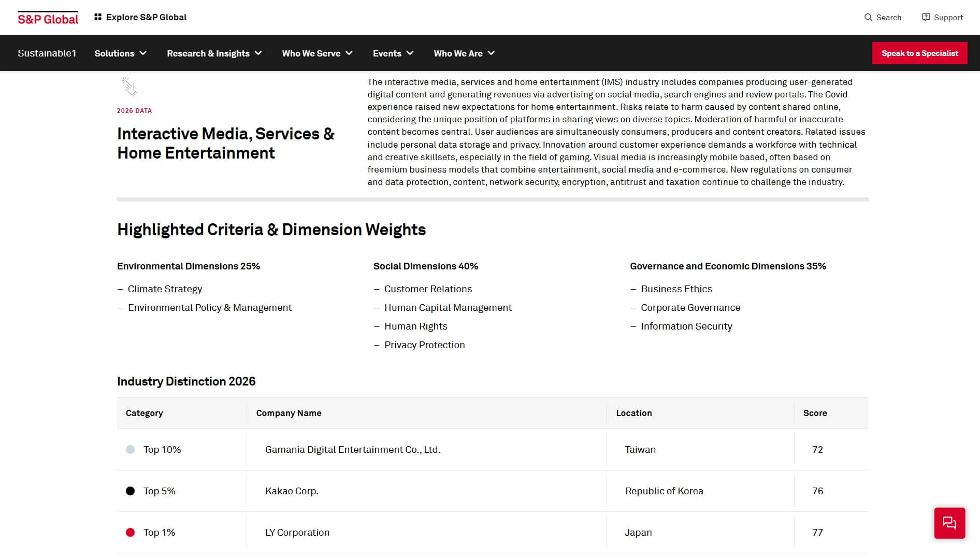Viewport: 980px width, 557px height.
Task: Click the Top 10% light blue dot
Action: coord(131,449)
